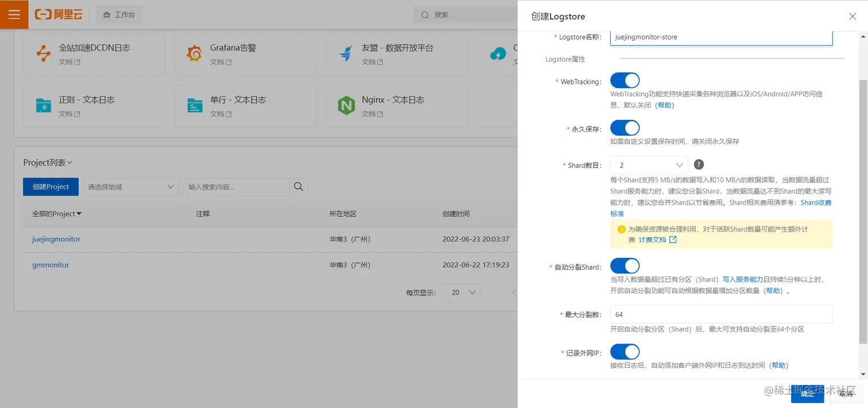Click the partially hidden cloud card icon
This screenshot has height=408, width=868.
(498, 54)
